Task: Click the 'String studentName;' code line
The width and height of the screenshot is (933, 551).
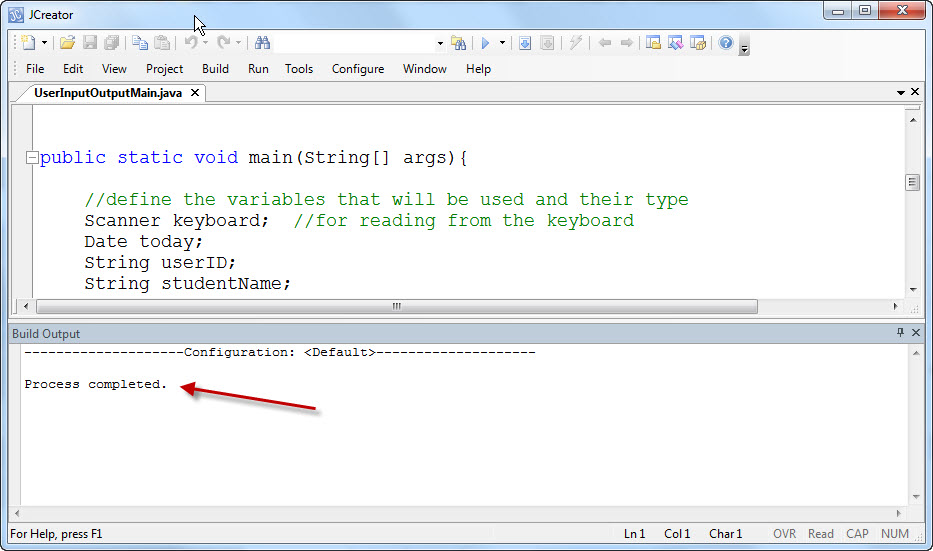Action: [x=187, y=283]
